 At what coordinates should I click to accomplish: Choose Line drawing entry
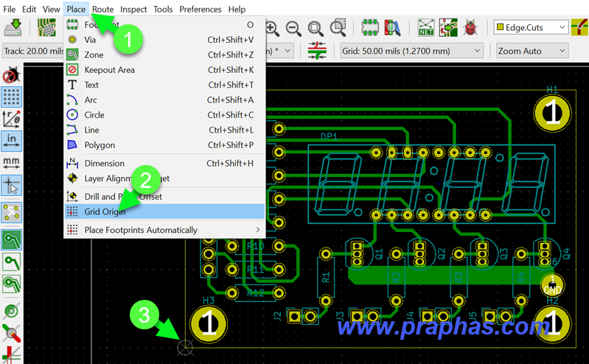(164, 130)
